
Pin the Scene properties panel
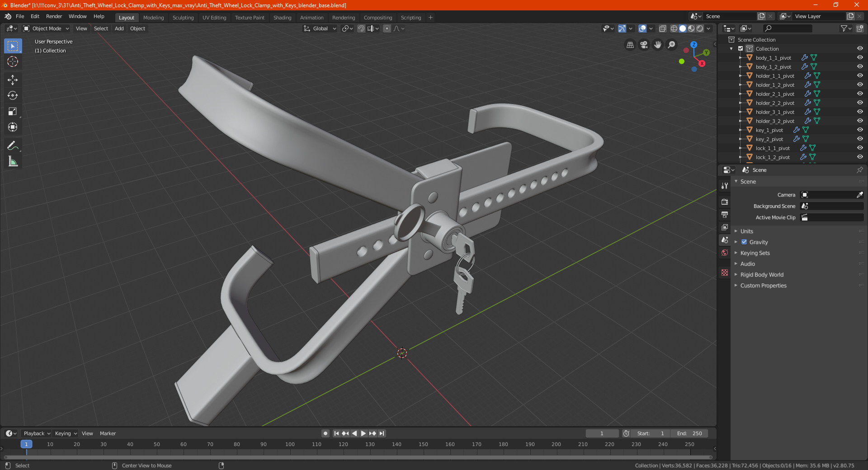click(859, 170)
